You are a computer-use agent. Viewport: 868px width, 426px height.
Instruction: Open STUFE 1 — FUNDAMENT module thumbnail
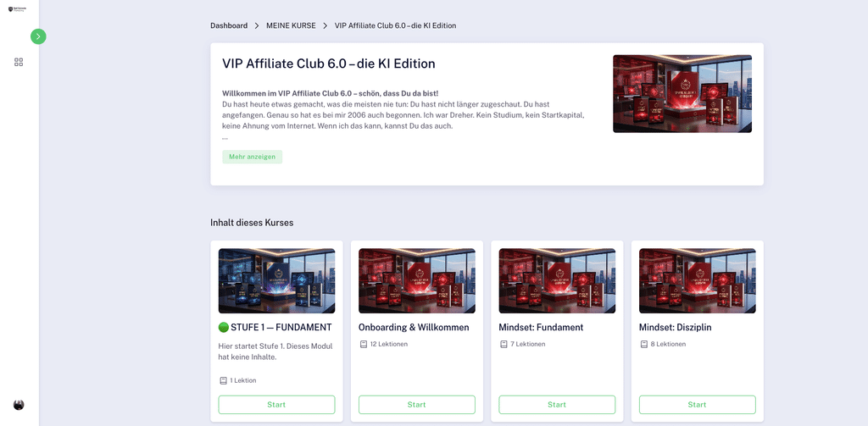[277, 281]
